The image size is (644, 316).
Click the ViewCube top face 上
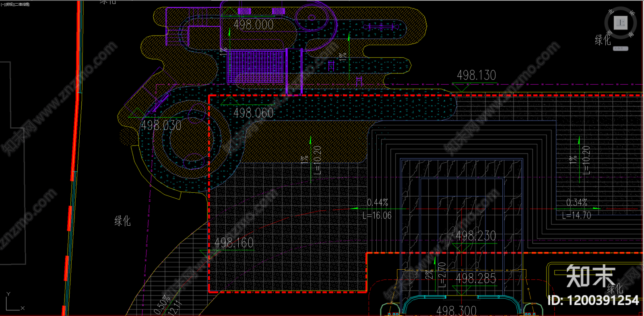tap(621, 23)
